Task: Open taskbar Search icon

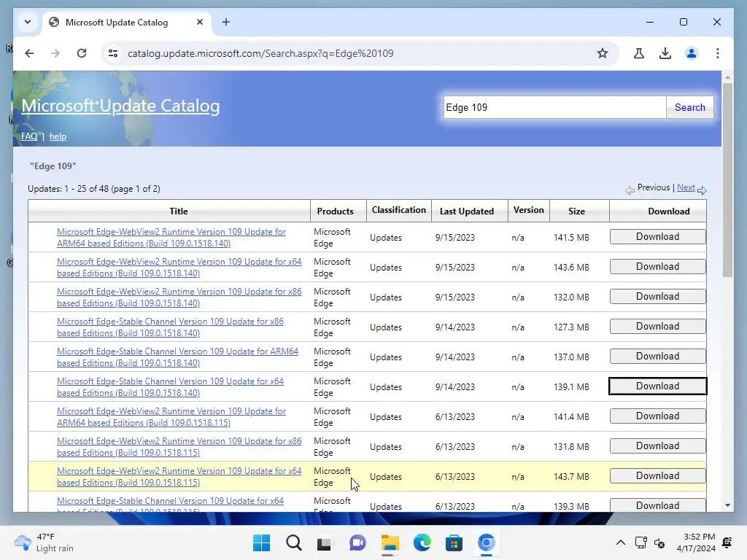Action: (293, 542)
